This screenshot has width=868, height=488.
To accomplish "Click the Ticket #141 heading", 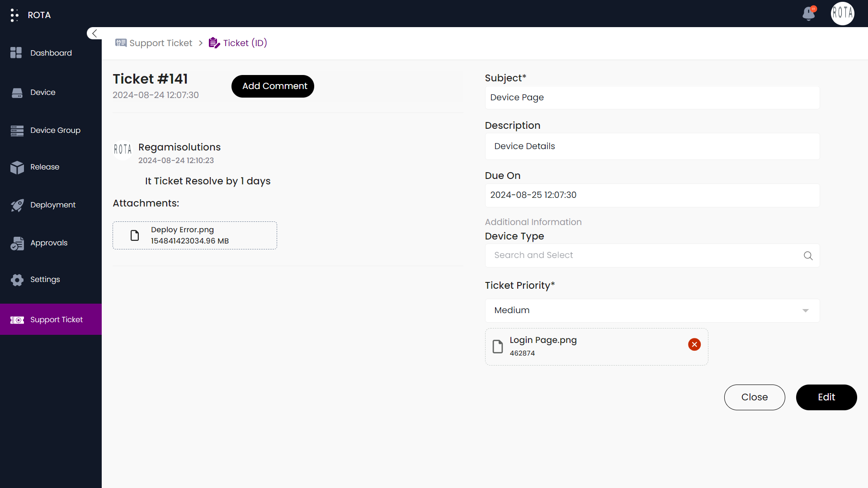I will (150, 79).
